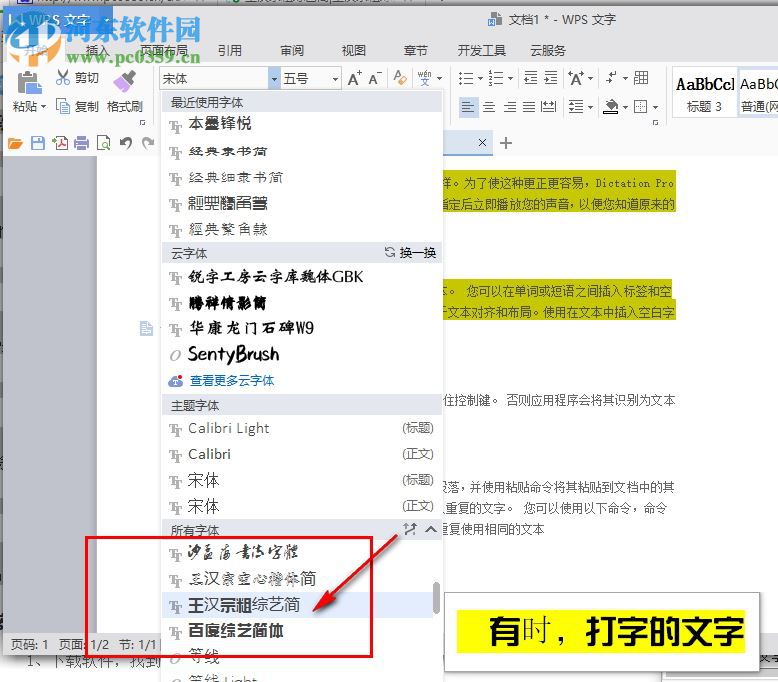Select 王汉宗粗综艺简 font

tap(298, 605)
